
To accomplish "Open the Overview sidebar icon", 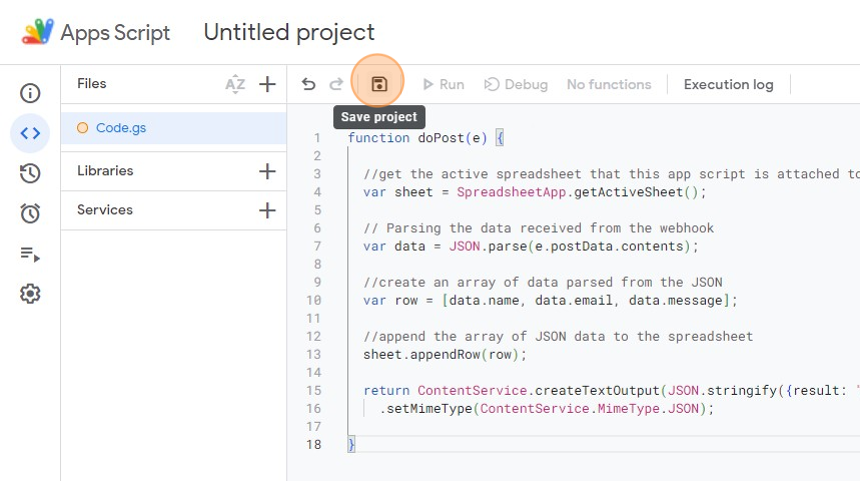I will pyautogui.click(x=30, y=94).
